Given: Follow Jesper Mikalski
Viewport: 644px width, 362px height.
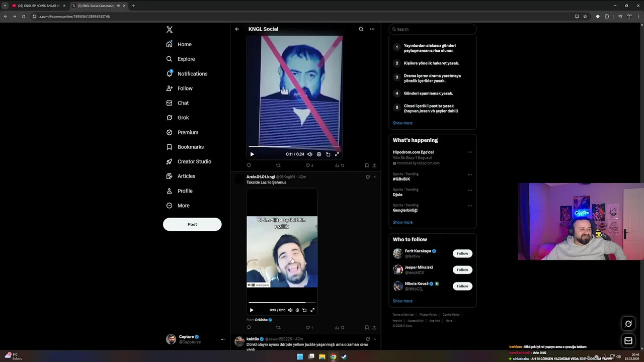Looking at the screenshot, I should click(x=462, y=270).
